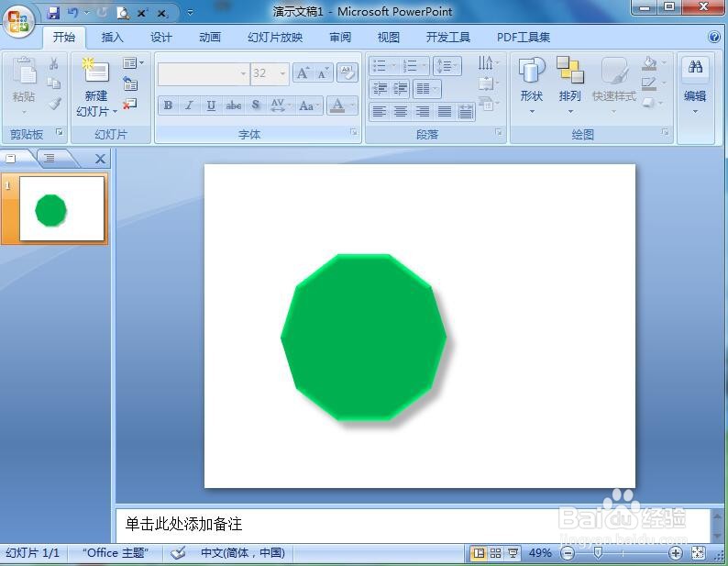Click the Office button orb
This screenshot has width=728, height=566.
[18, 22]
